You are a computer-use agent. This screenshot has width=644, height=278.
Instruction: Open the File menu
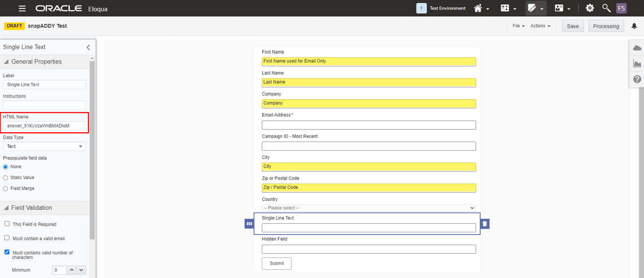pyautogui.click(x=518, y=26)
